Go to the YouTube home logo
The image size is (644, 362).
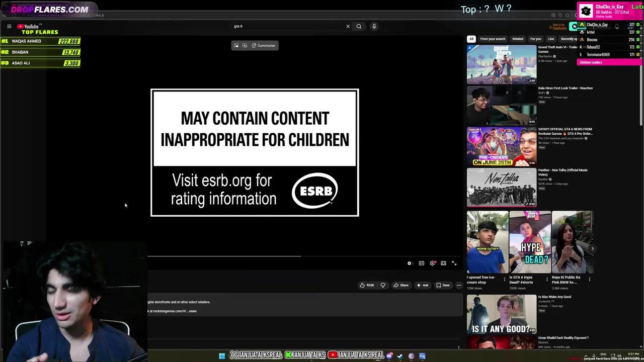[x=28, y=26]
